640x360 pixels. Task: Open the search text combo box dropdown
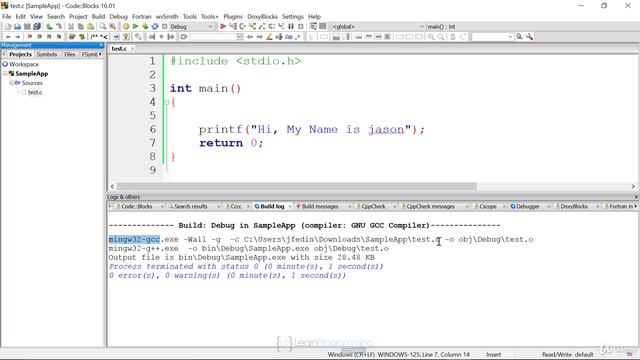[510, 37]
